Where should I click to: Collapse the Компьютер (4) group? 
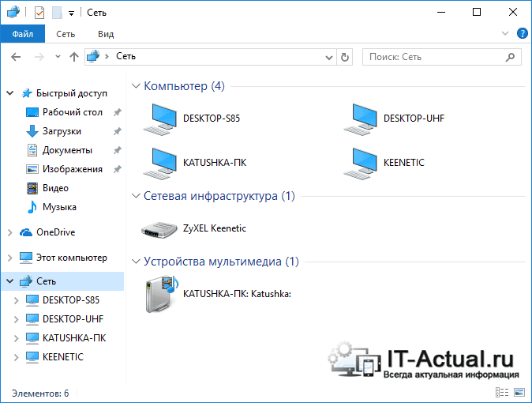pyautogui.click(x=136, y=86)
